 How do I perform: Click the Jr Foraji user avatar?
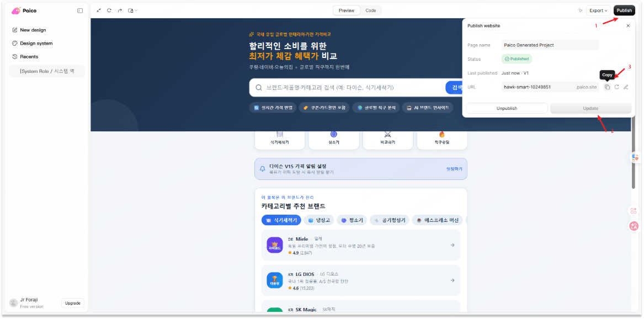tap(14, 303)
